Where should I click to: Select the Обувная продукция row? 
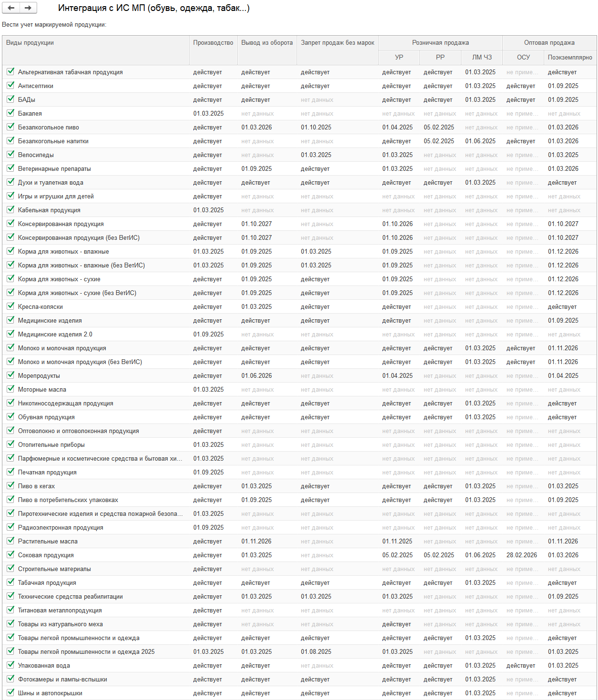coord(46,417)
